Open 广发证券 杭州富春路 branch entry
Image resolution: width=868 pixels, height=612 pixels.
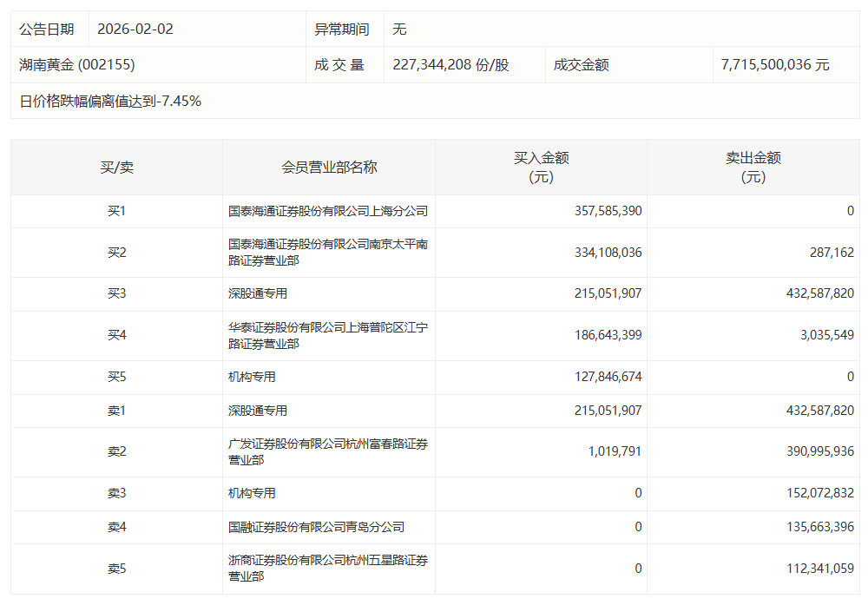[x=328, y=452]
